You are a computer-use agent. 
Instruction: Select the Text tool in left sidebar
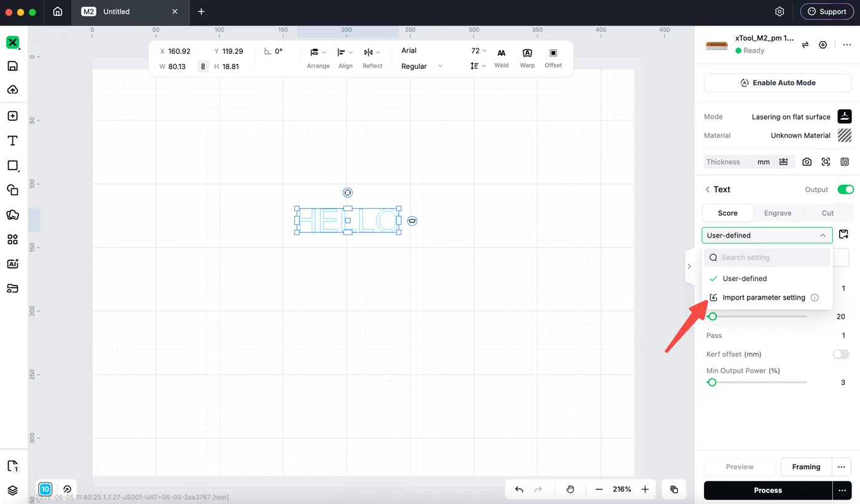[x=12, y=141]
